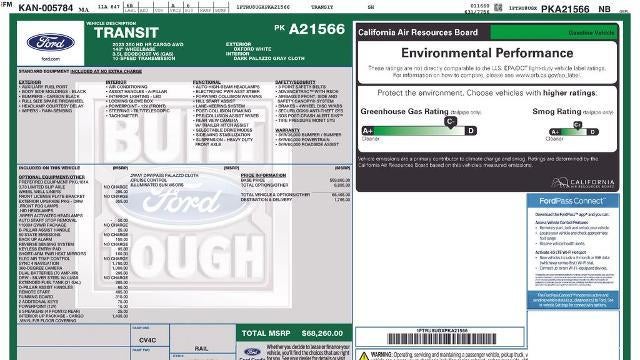
Task: Click the Smog Rating label
Action: [x=557, y=111]
